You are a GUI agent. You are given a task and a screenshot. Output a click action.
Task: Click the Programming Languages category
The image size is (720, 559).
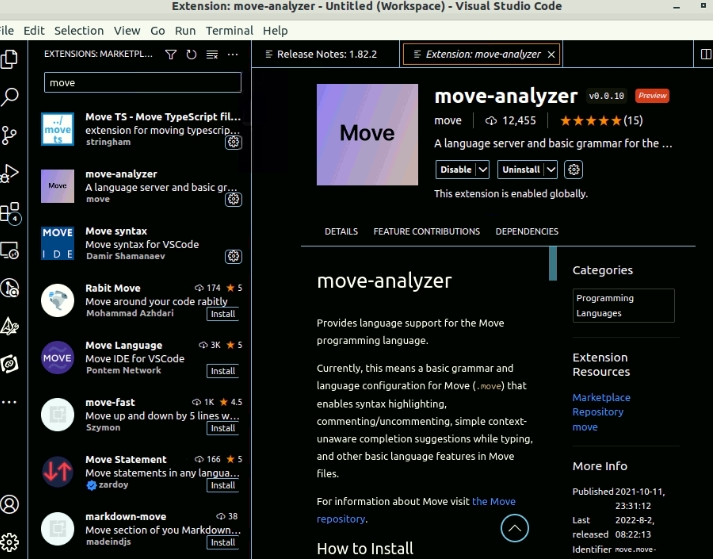point(624,305)
